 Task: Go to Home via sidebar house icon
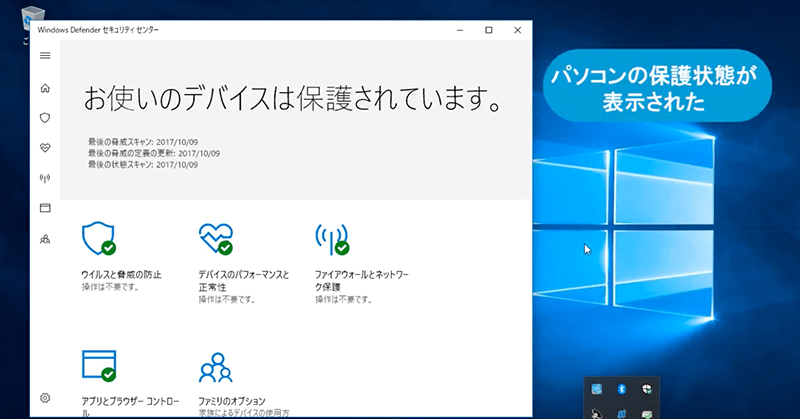click(45, 88)
